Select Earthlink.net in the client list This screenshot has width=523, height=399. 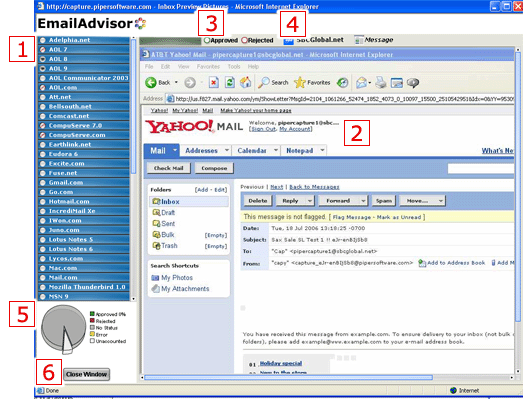click(x=83, y=144)
